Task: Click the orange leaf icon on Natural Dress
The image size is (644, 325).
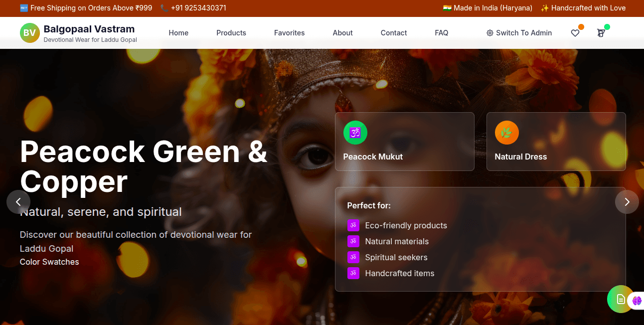Action: pyautogui.click(x=507, y=133)
